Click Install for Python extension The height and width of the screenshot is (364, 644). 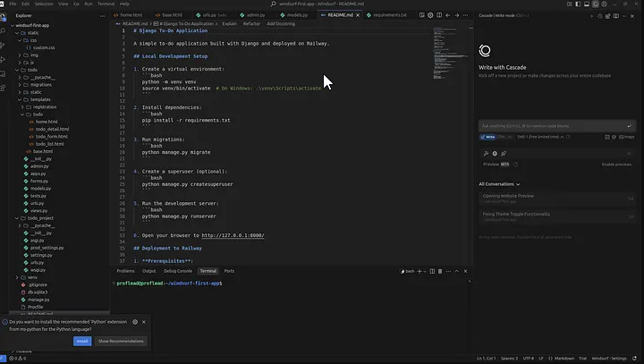click(82, 341)
